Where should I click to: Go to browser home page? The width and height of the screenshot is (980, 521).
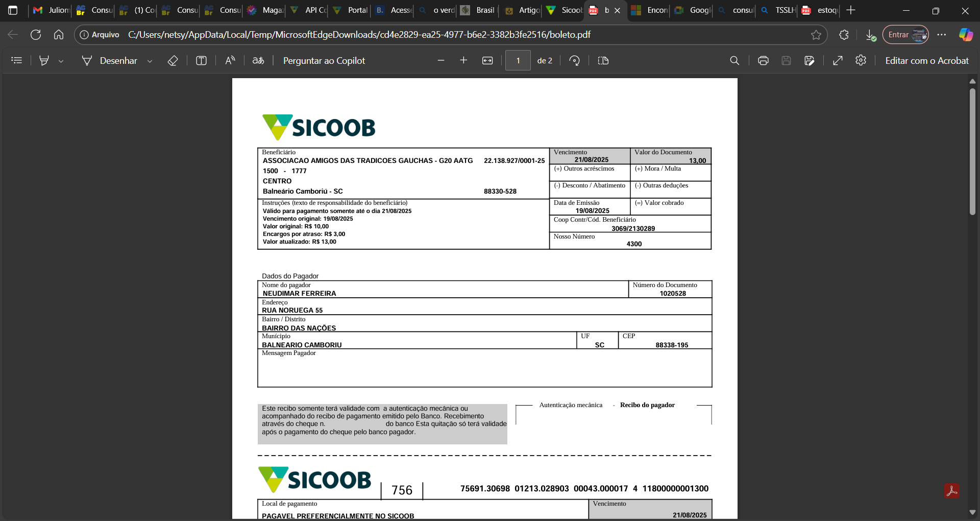(x=59, y=35)
